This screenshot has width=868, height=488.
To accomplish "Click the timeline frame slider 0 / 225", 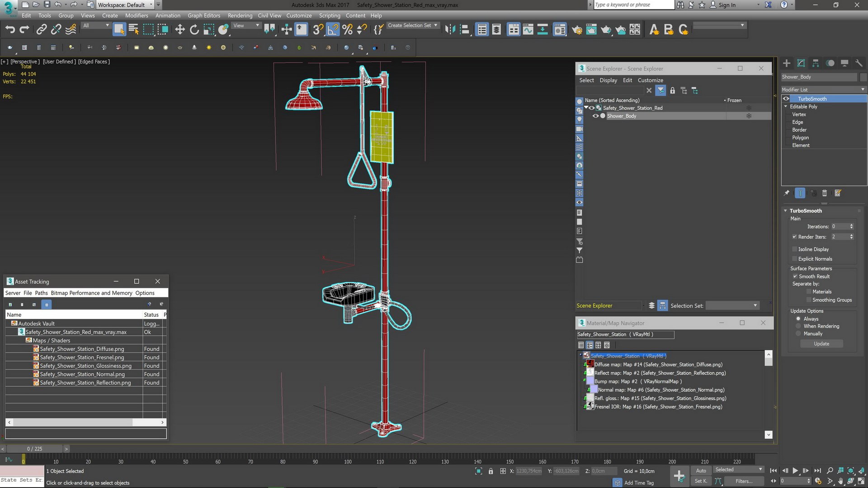I will 34,449.
